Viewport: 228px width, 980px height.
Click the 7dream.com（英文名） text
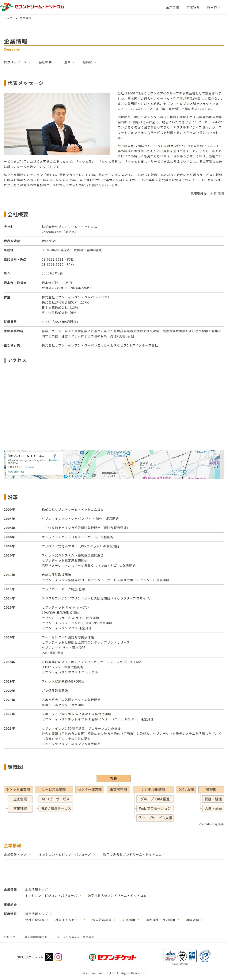(x=60, y=232)
